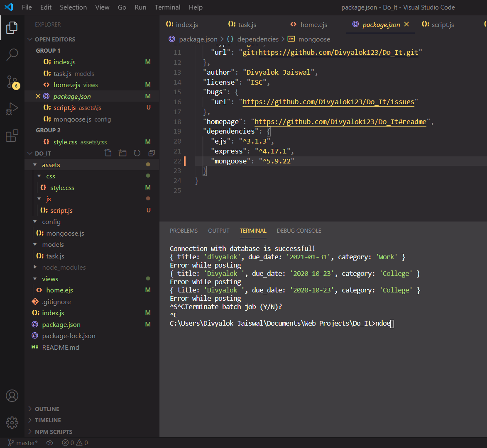Viewport: 487px width, 448px height.
Task: Open mongoose.js under config folder
Action: [65, 233]
